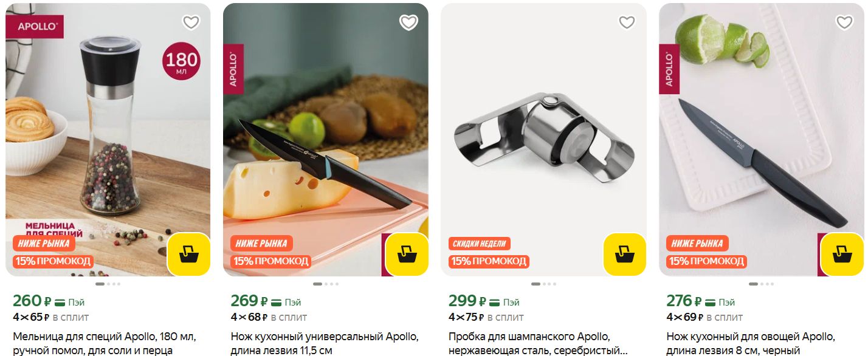The image size is (868, 356).
Task: Add the vegetable knife to cart
Action: (x=842, y=254)
